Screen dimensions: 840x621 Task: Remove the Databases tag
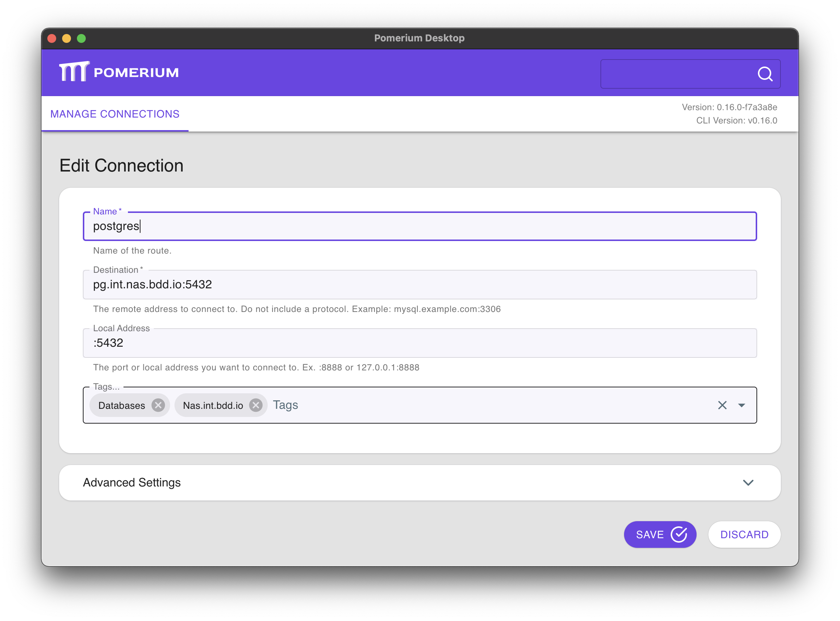pos(158,405)
